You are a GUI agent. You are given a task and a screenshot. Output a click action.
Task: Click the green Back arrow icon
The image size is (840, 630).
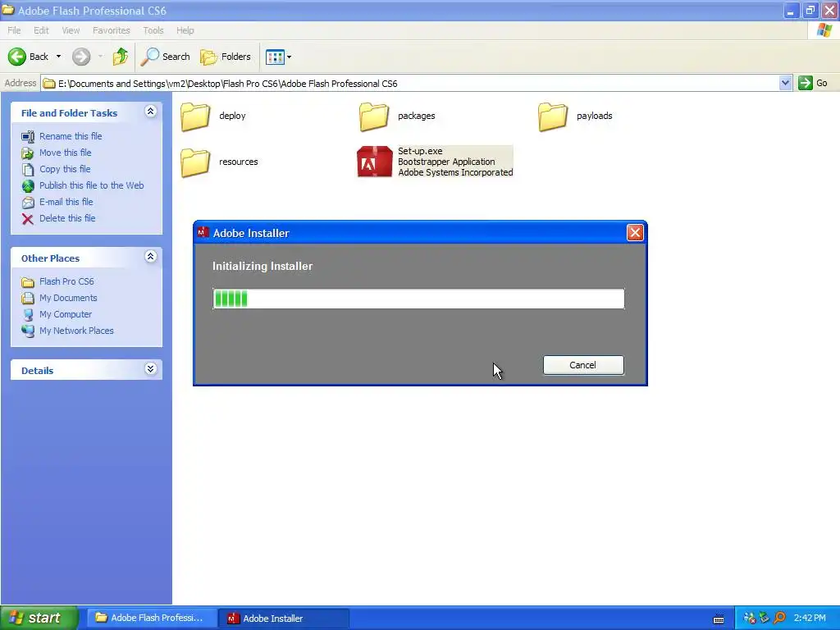tap(17, 57)
